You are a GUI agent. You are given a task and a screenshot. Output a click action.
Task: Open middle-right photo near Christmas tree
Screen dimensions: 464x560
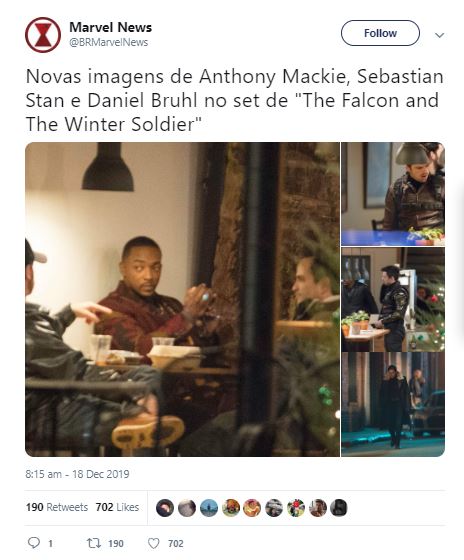tap(393, 299)
